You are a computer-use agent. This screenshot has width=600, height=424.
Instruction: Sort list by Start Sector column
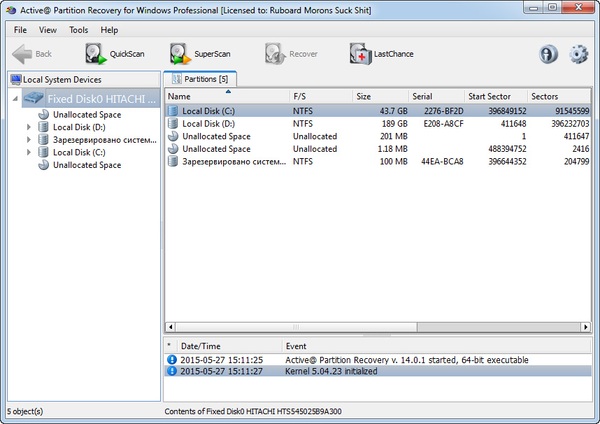(492, 96)
